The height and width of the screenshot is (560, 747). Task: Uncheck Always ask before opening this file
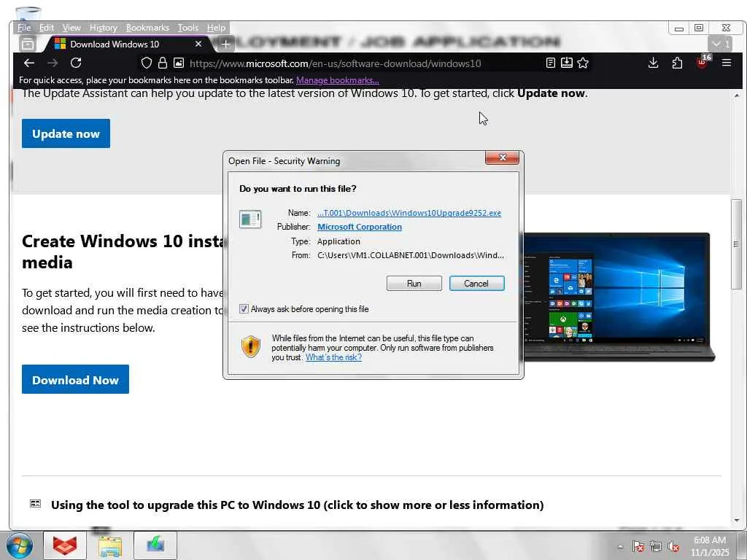(x=244, y=309)
